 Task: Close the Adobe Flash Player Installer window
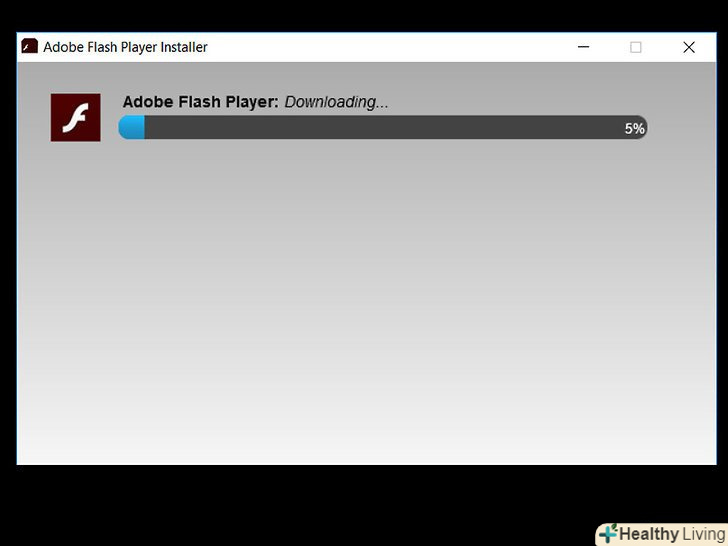[689, 47]
